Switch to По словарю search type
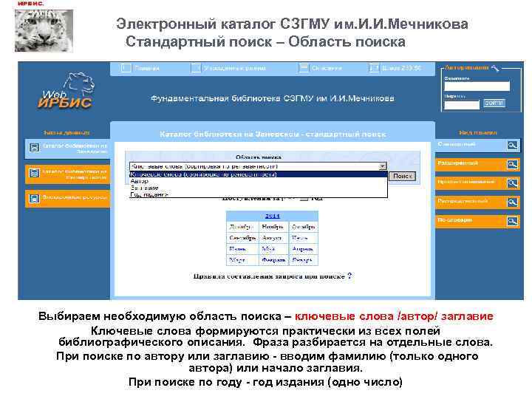This screenshot has width=532, height=399. pos(478,222)
